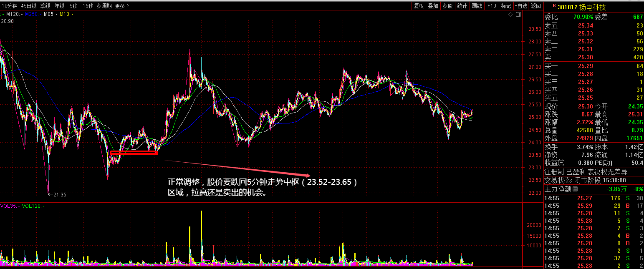Click the diamond marker icon above the chart
The image size is (644, 269).
(510, 14)
